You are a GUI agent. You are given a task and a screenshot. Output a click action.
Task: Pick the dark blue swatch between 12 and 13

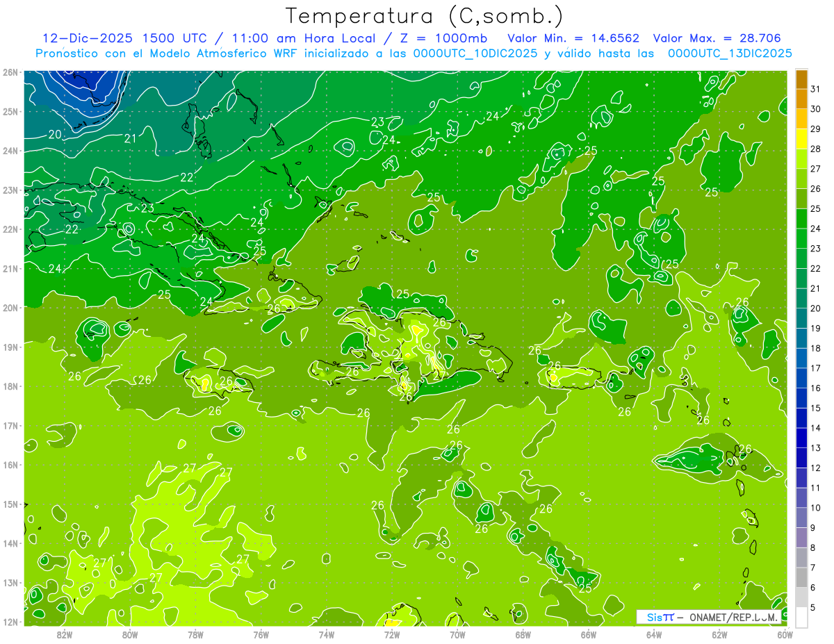point(801,459)
